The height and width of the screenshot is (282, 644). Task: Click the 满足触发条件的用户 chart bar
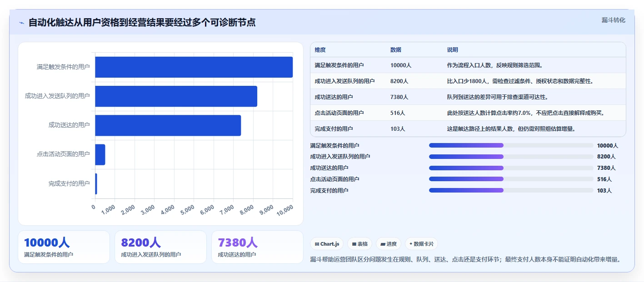pyautogui.click(x=194, y=67)
